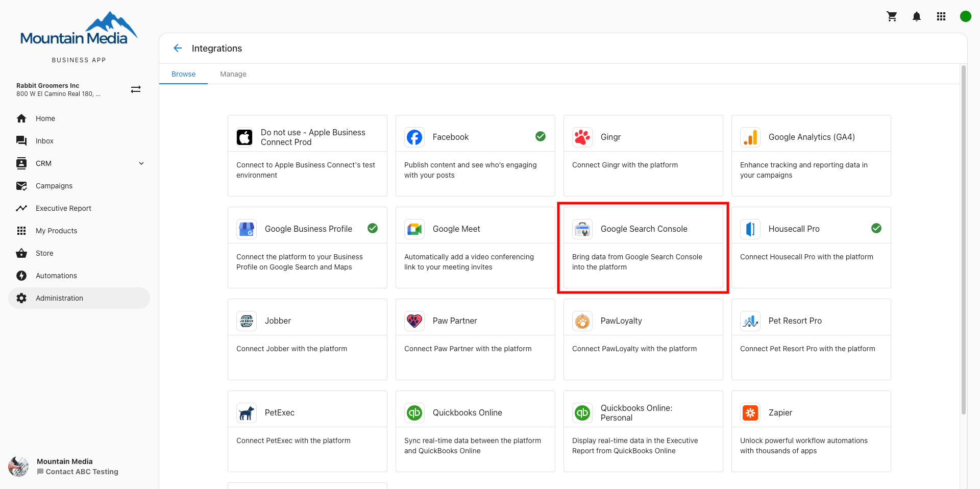
Task: Select the Campaigns sidebar icon
Action: [21, 185]
